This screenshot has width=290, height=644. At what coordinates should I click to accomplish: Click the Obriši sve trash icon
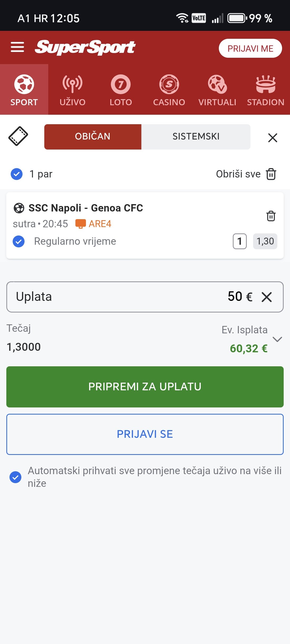coord(271,174)
